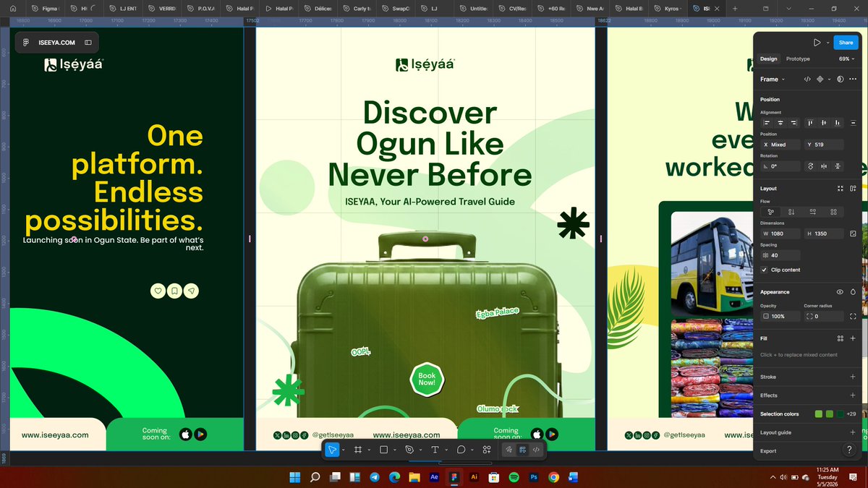Select the Text tool
The width and height of the screenshot is (868, 488).
pyautogui.click(x=435, y=450)
